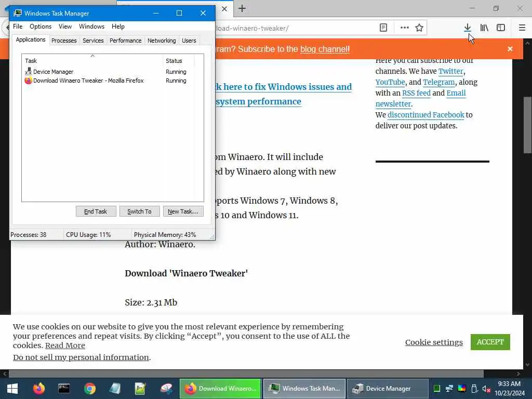Click the USB safely remove tray icon
Image resolution: width=532 pixels, height=399 pixels.
(x=474, y=389)
